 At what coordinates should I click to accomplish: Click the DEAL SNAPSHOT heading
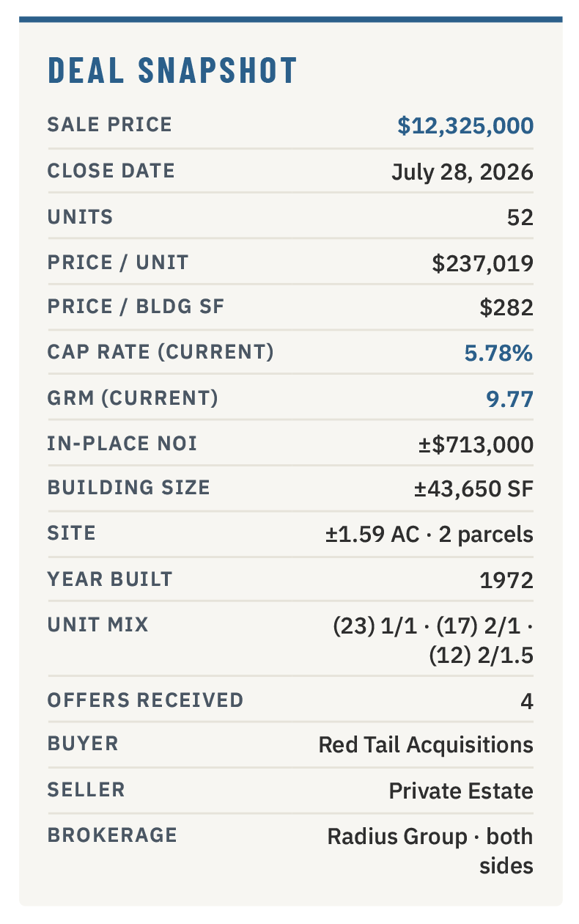pyautogui.click(x=172, y=70)
